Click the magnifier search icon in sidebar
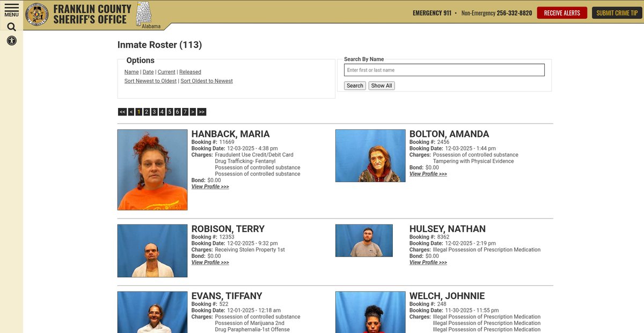Image resolution: width=644 pixels, height=333 pixels. click(11, 27)
